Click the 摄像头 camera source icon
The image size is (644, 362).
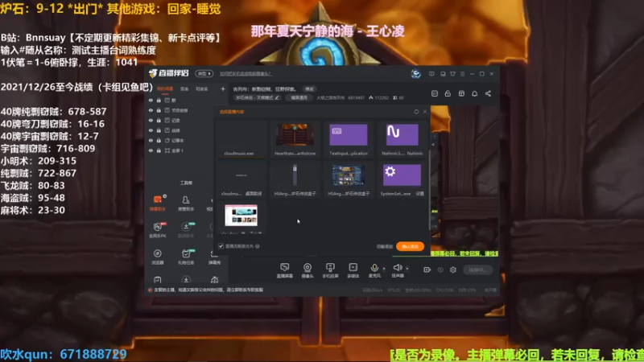point(308,270)
